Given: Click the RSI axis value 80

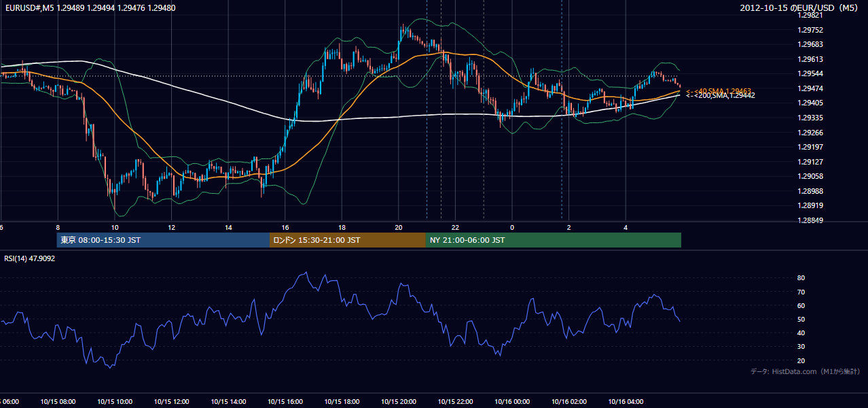Looking at the screenshot, I should point(801,278).
